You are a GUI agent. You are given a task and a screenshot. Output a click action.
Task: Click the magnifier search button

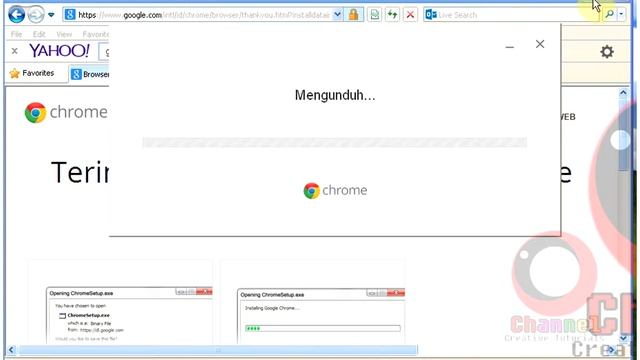pyautogui.click(x=609, y=15)
